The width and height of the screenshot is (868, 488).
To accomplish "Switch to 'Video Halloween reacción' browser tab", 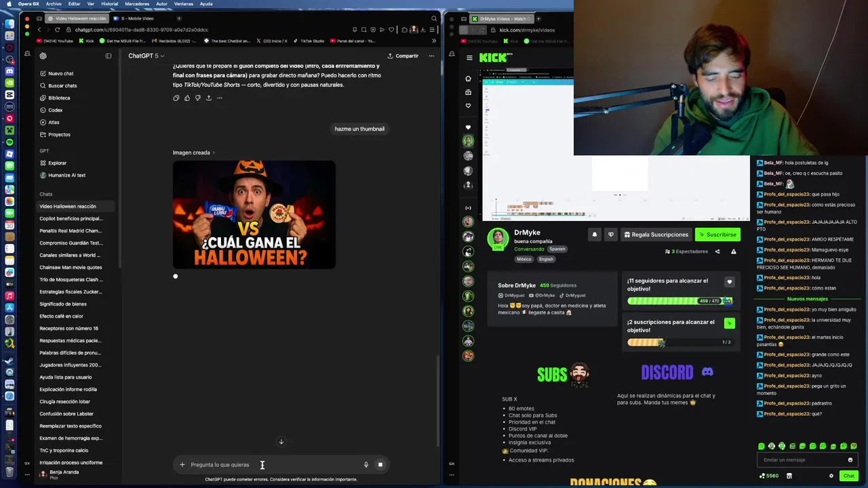I will tap(76, 18).
